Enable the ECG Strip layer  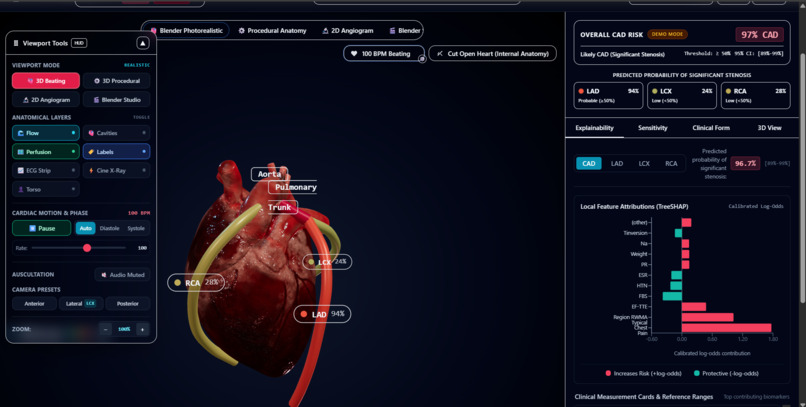pos(46,170)
